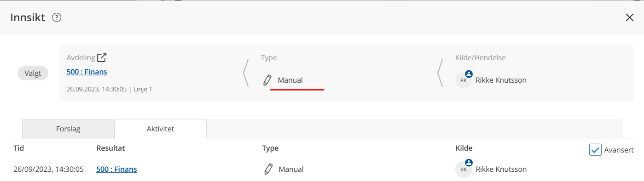
Task: Switch to the Forslag tab
Action: 68,129
